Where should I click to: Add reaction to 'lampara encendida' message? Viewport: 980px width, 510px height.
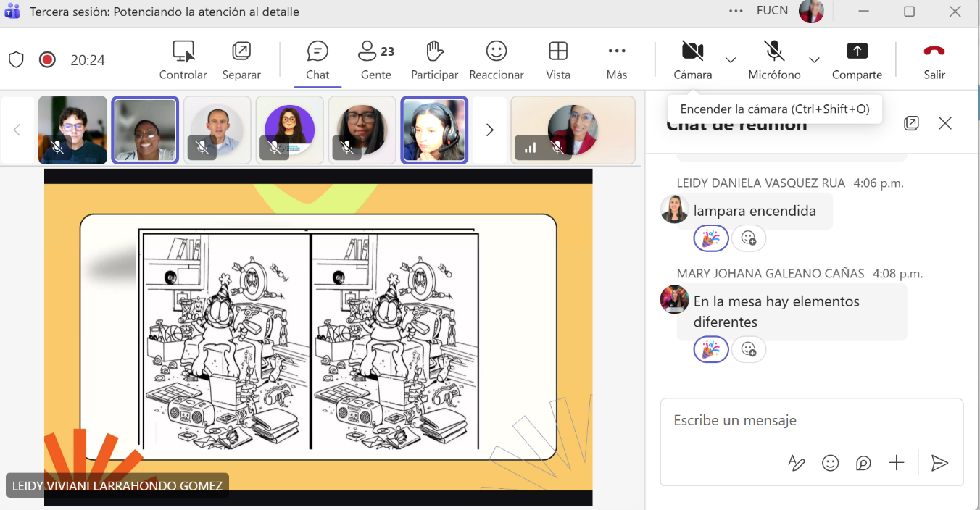(x=749, y=238)
